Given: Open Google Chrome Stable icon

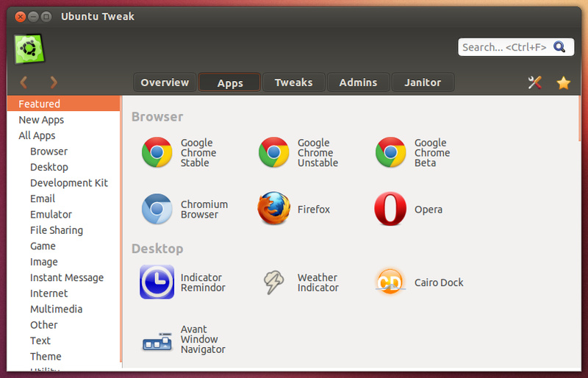Looking at the screenshot, I should click(x=157, y=152).
